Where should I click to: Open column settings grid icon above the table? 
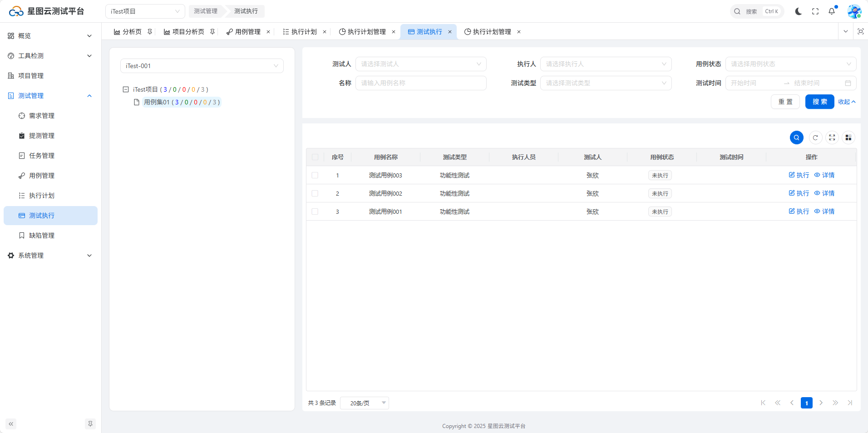click(848, 138)
